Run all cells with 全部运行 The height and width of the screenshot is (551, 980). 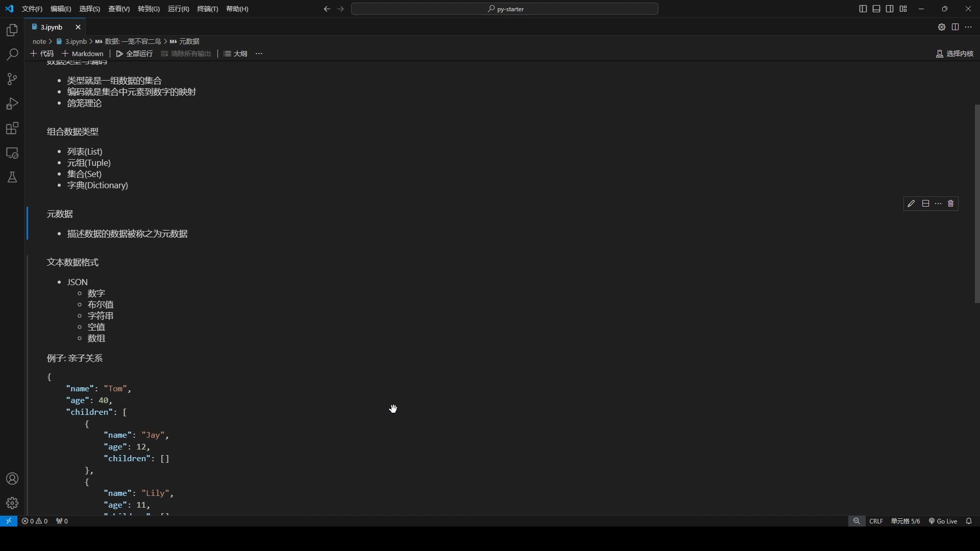pyautogui.click(x=134, y=54)
